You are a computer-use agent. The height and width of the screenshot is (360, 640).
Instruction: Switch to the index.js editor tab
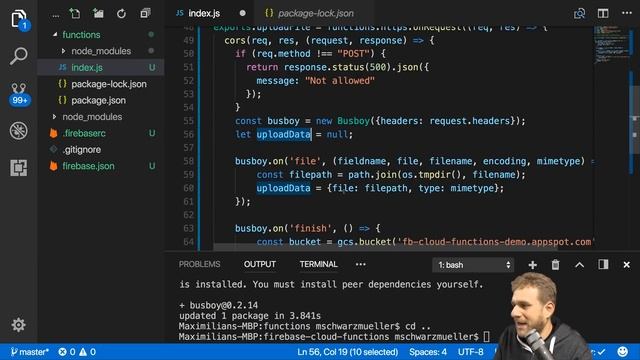coord(204,13)
